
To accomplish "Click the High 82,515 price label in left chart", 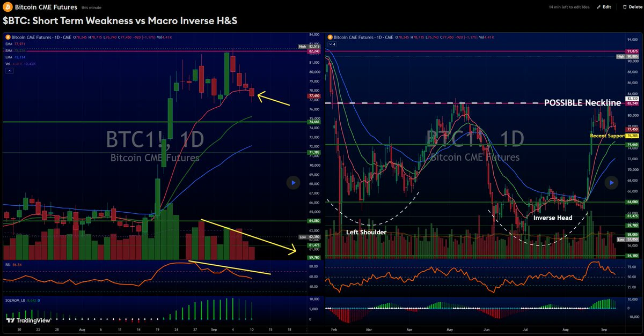I will click(x=310, y=47).
